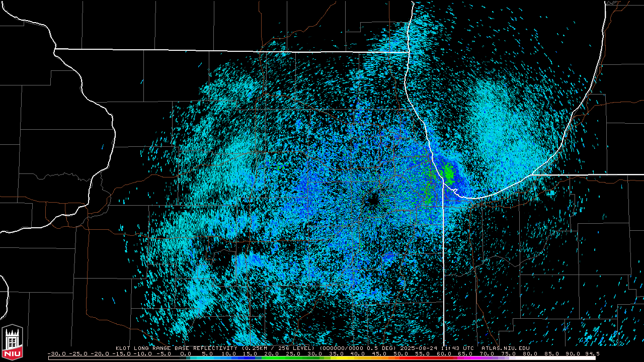Click the KLOT LONG RANGE BASE REFLECTIVITY title

(176, 348)
